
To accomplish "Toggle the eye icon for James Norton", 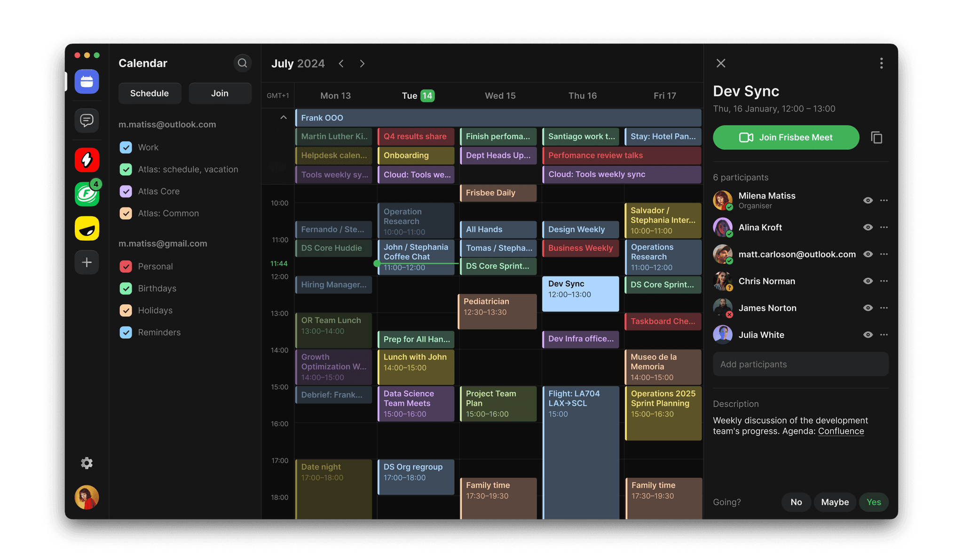I will click(x=868, y=308).
